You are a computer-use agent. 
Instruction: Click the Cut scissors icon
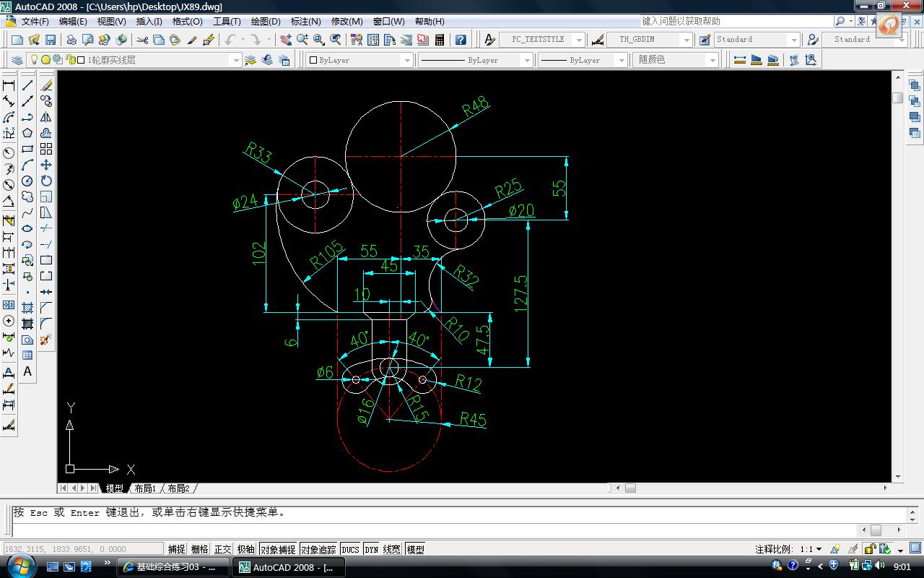click(x=142, y=40)
